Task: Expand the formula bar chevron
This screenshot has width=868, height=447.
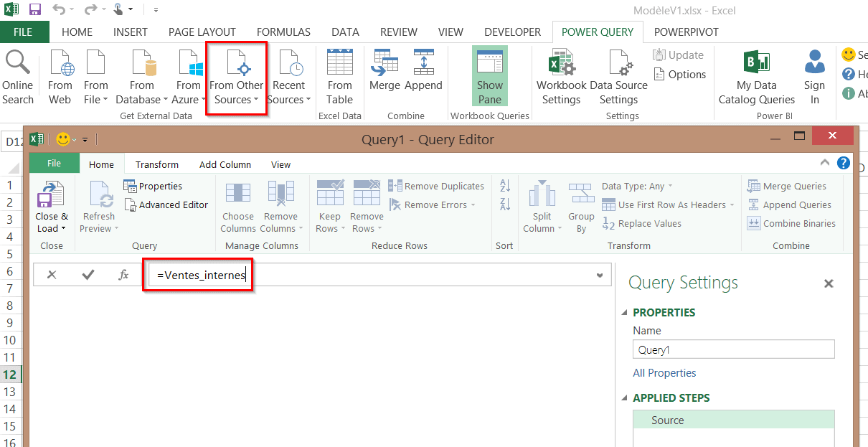Action: [600, 275]
